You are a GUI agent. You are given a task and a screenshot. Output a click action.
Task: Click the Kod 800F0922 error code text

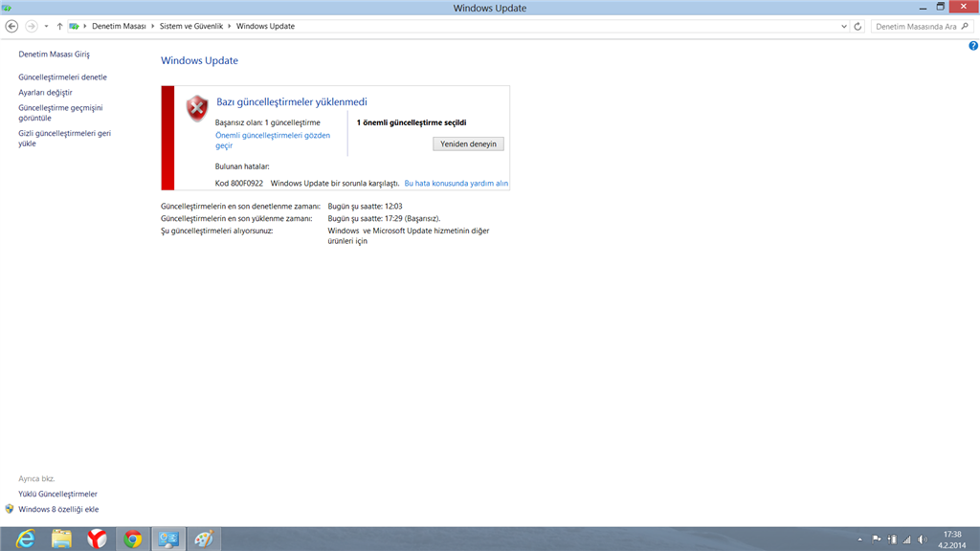238,184
